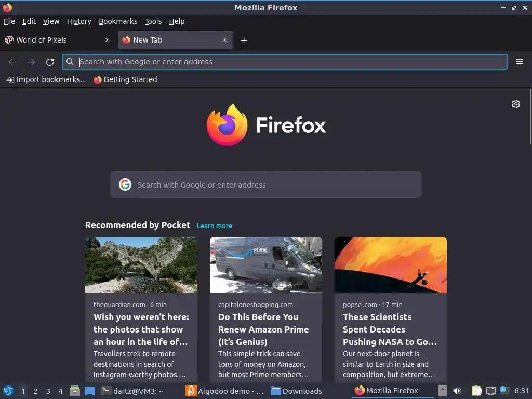The image size is (532, 399).
Task: Click the update notification tray icon
Action: tap(504, 390)
